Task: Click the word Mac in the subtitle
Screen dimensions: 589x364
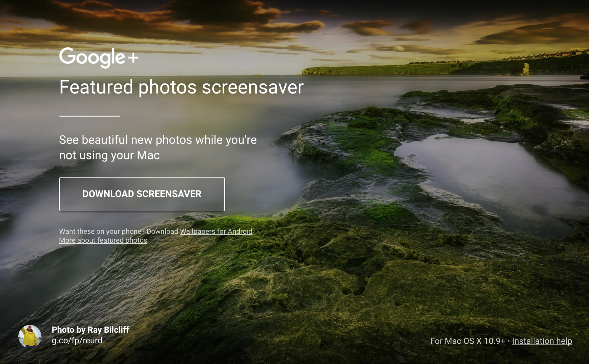Action: click(148, 155)
